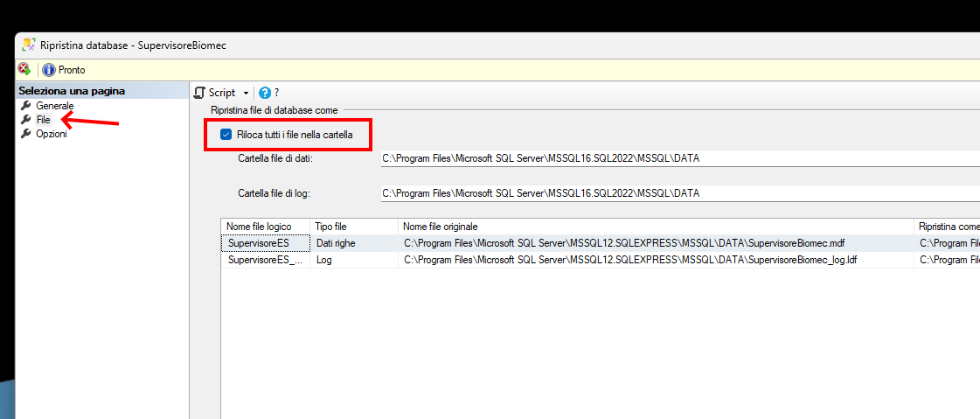Image resolution: width=980 pixels, height=419 pixels.
Task: Click the wrench icon next to File
Action: 26,120
